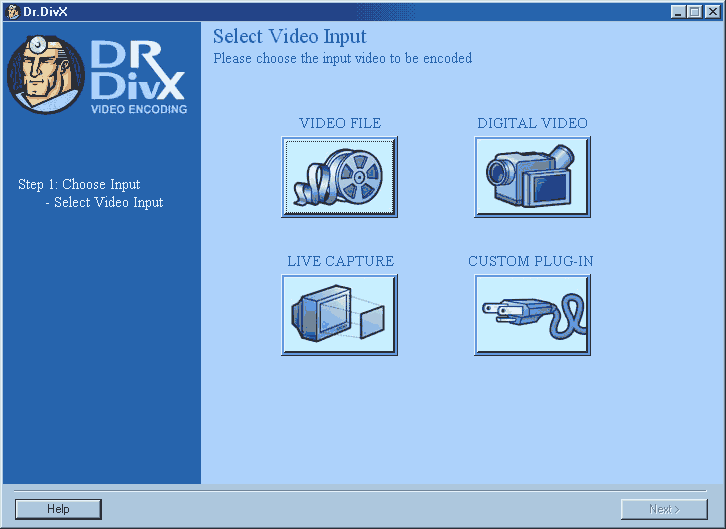Viewport: 726px width, 529px height.
Task: Minimize the Dr.DivX window
Action: [x=679, y=11]
